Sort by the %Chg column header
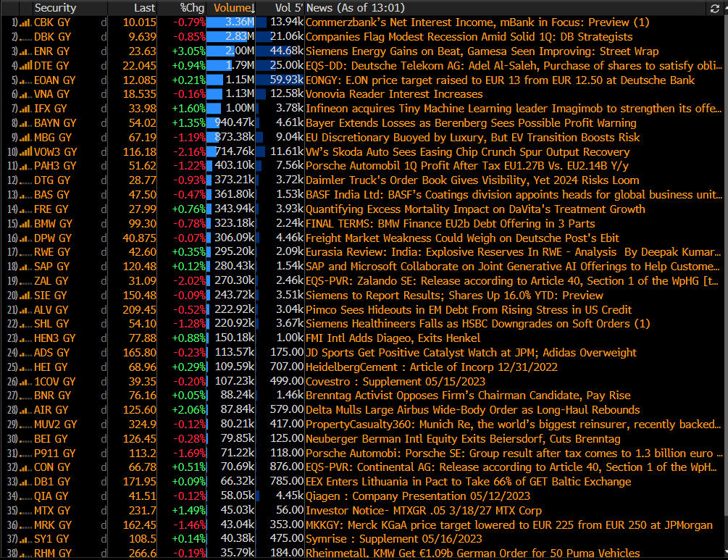Viewport: 728px width, 560px height. pos(192,8)
